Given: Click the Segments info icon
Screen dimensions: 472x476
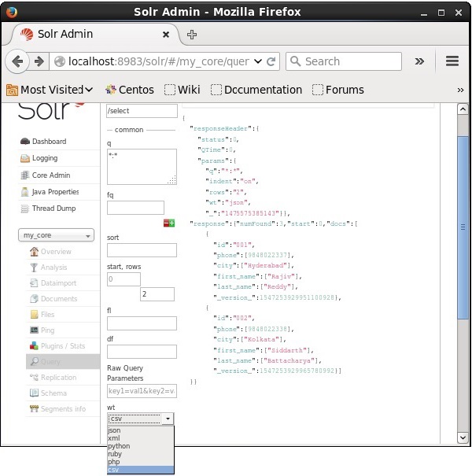Looking at the screenshot, I should [x=34, y=408].
